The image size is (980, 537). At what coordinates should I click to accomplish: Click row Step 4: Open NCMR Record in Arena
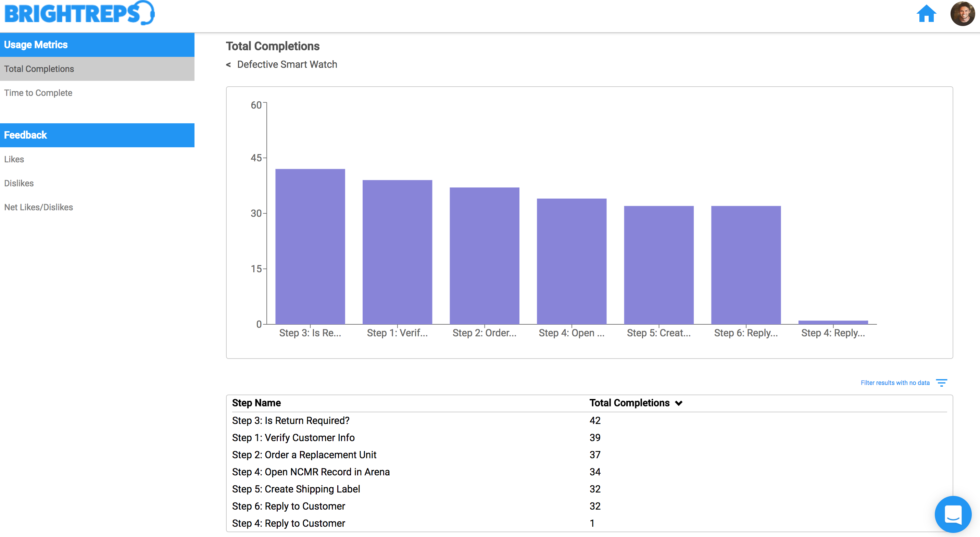589,472
